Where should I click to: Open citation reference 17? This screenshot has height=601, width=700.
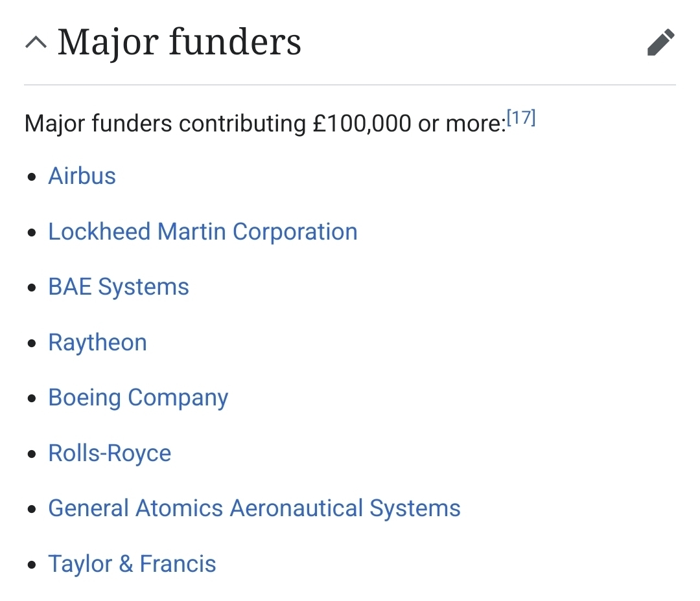(x=521, y=119)
